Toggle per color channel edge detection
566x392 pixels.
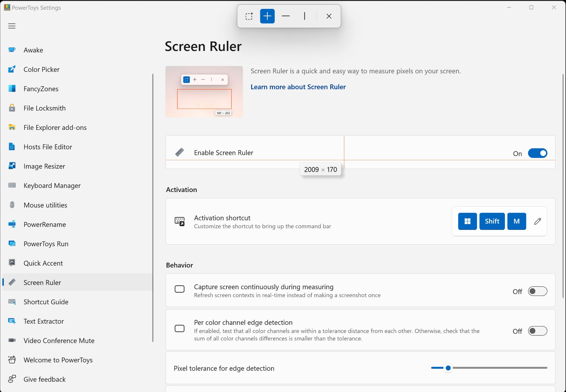point(537,331)
